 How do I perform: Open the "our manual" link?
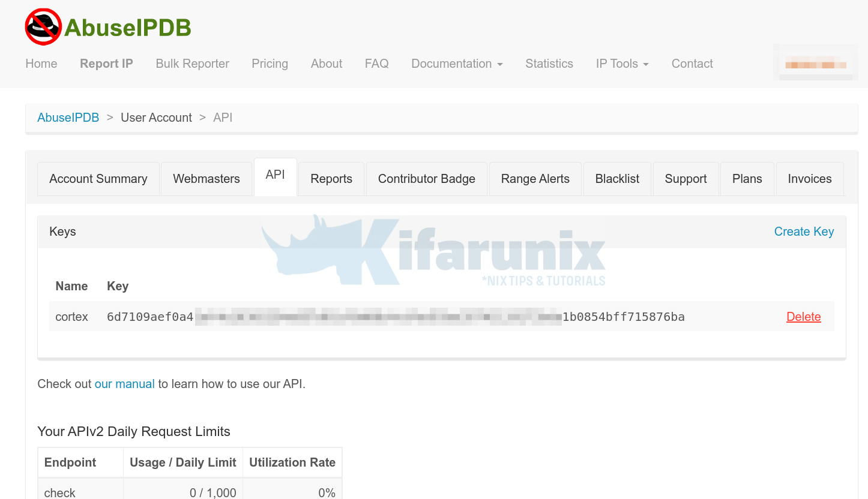125,384
